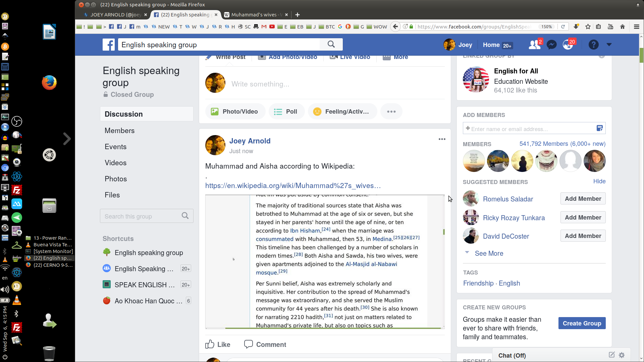Open the More option in the composer header

pyautogui.click(x=396, y=57)
